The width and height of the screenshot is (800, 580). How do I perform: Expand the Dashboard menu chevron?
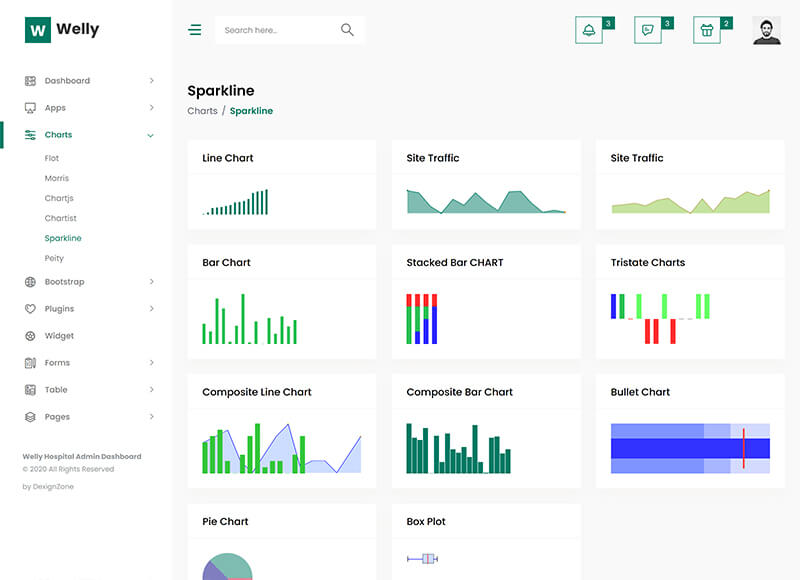pos(152,81)
